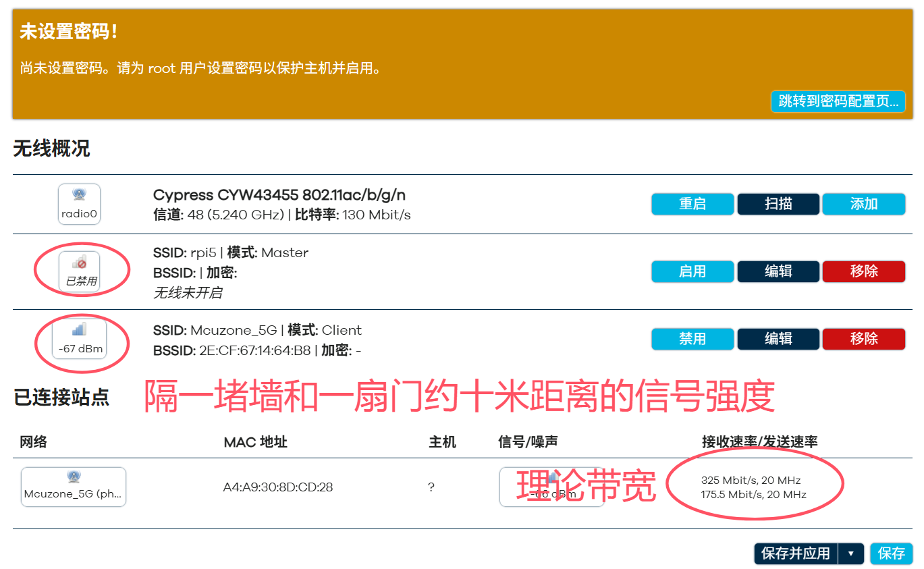Screen dimensions: 924x569
Task: Click the -67 dBm signal strength badge
Action: click(x=79, y=339)
